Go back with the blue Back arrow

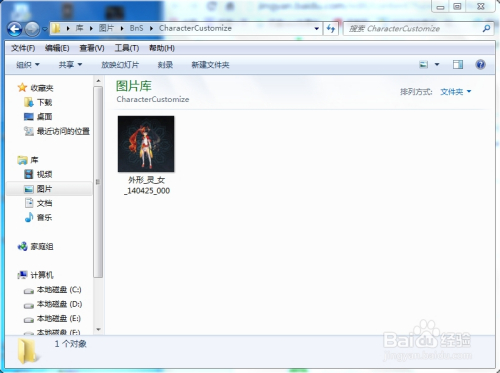pyautogui.click(x=15, y=29)
